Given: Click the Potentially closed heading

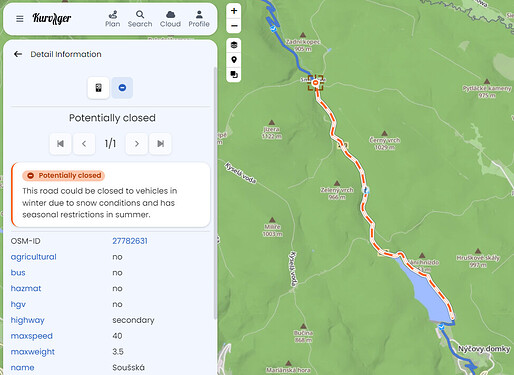Looking at the screenshot, I should coord(112,118).
